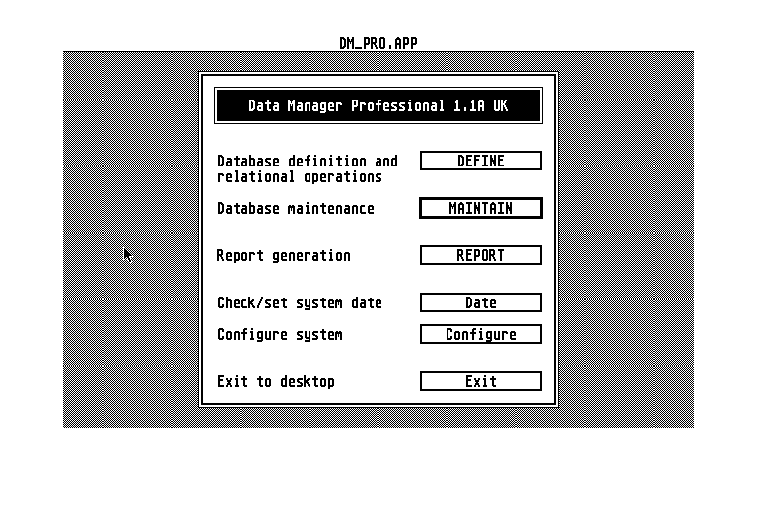Click the 'Database definition and' label

click(308, 161)
